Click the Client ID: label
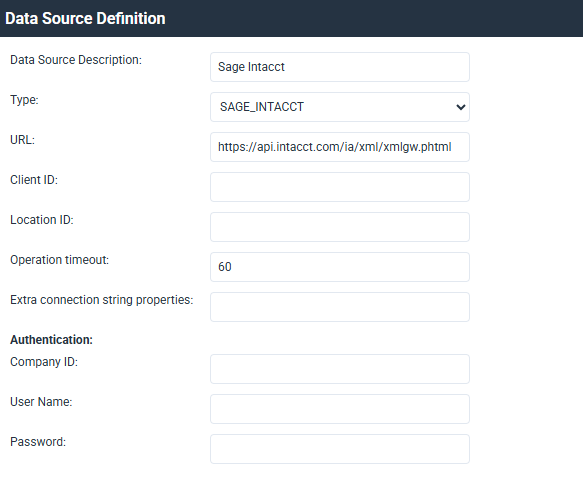This screenshot has height=501, width=583. tap(34, 180)
